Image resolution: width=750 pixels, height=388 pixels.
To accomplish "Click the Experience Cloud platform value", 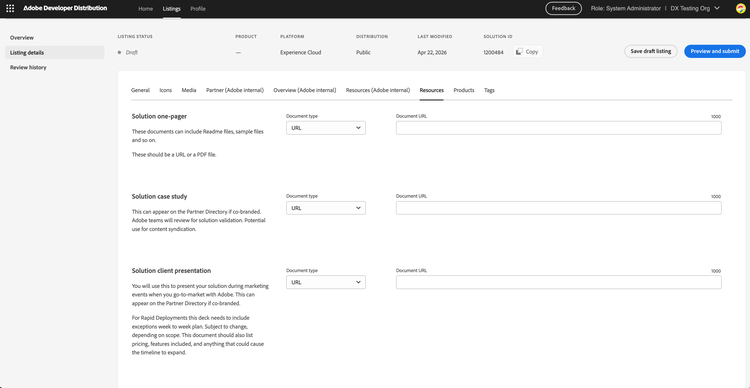I will coord(300,53).
